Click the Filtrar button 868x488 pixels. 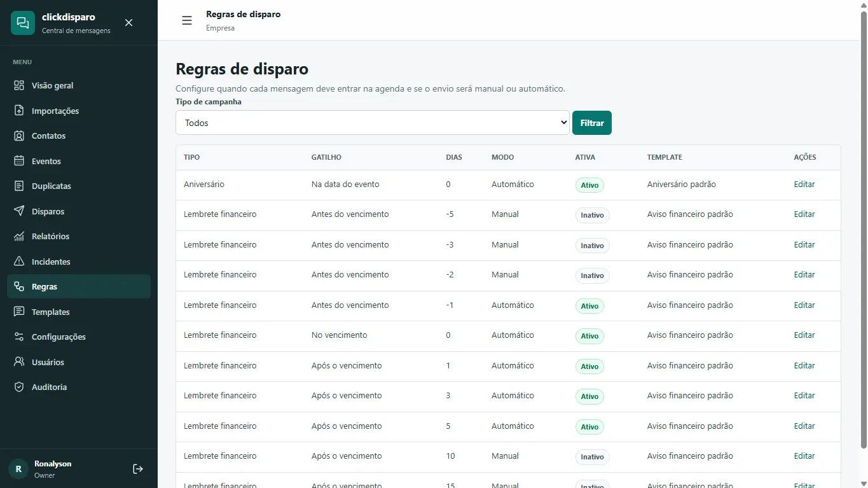[592, 123]
